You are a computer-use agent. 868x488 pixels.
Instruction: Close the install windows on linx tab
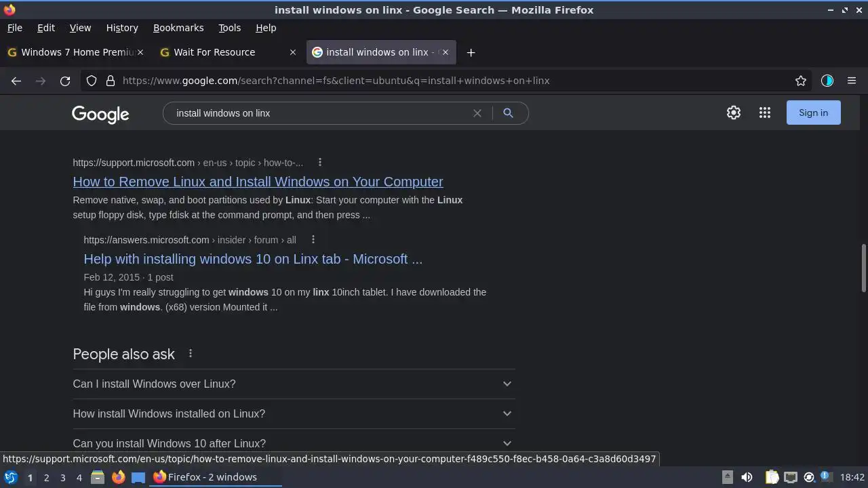(446, 52)
